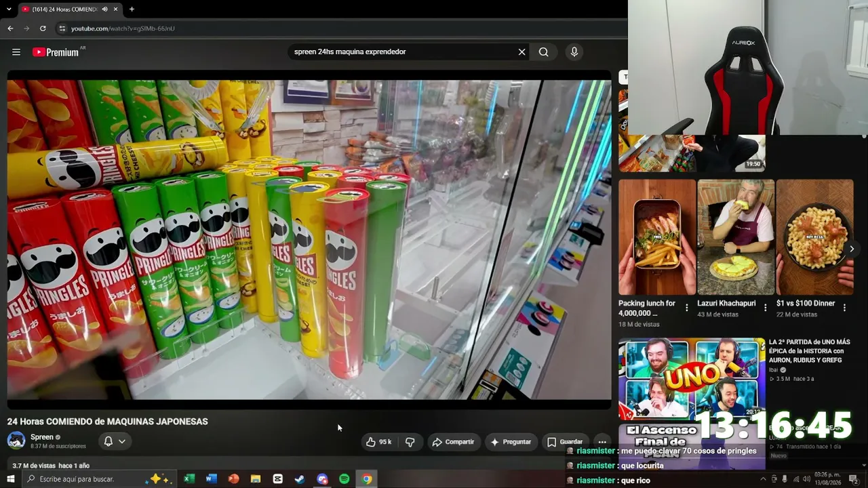
Task: Open system tray network settings
Action: (x=796, y=479)
